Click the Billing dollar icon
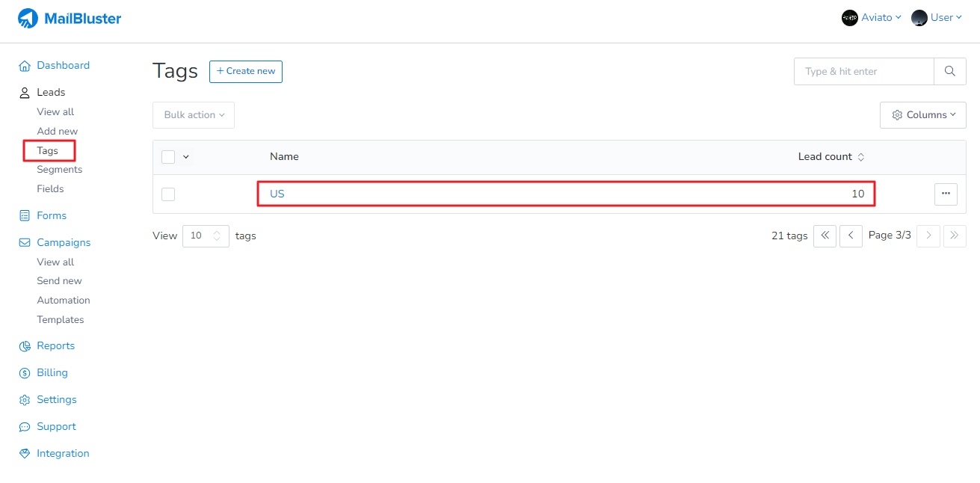Viewport: 980px width, 483px height. [25, 373]
